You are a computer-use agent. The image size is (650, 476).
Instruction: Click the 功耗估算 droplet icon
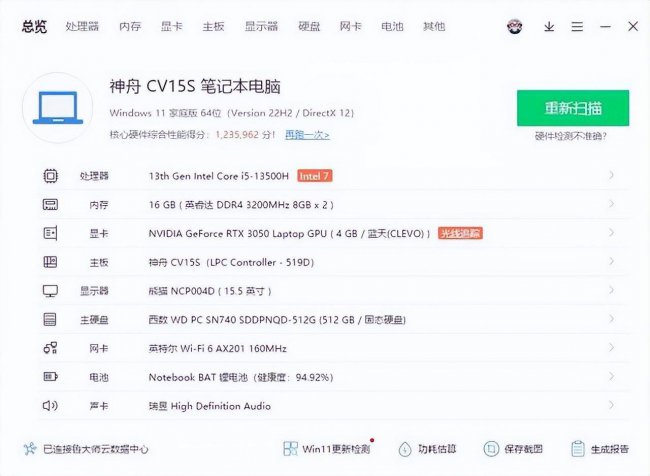[405, 449]
